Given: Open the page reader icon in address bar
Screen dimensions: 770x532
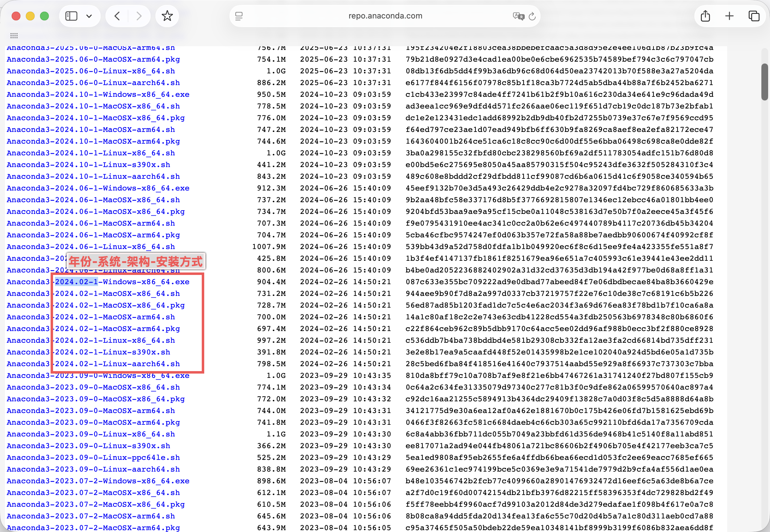Looking at the screenshot, I should [x=239, y=16].
